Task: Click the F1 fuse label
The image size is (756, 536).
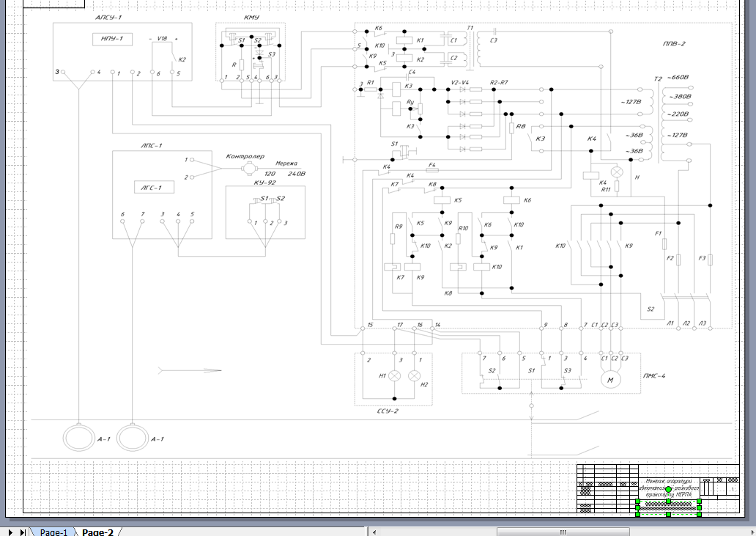Action: (658, 233)
